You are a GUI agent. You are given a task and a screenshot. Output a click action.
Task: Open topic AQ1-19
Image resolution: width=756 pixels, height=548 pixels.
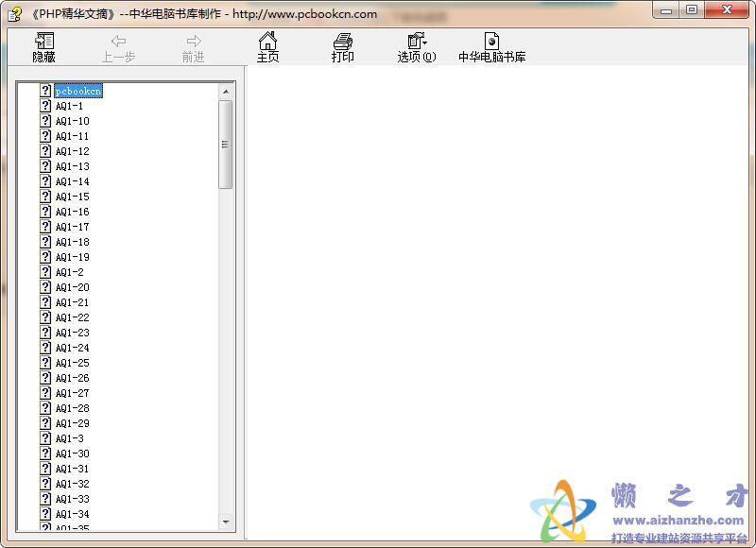tap(73, 257)
